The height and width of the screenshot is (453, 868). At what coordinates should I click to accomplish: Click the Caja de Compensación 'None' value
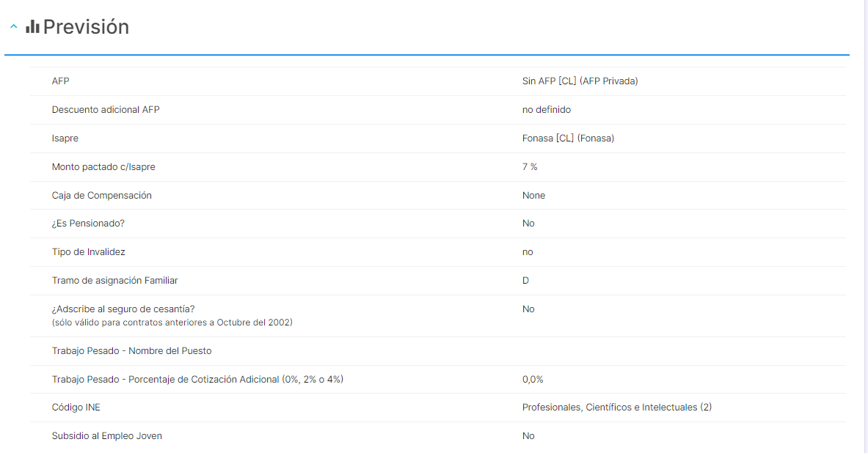(x=533, y=196)
